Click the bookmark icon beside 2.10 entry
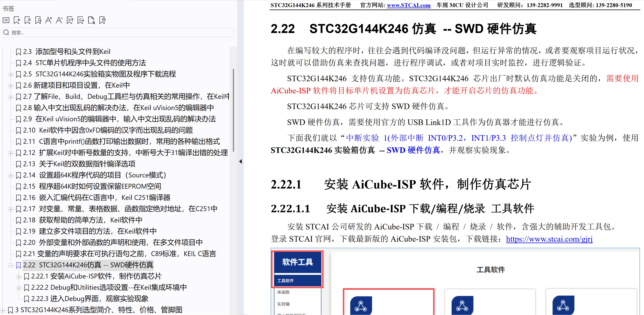 point(18,130)
